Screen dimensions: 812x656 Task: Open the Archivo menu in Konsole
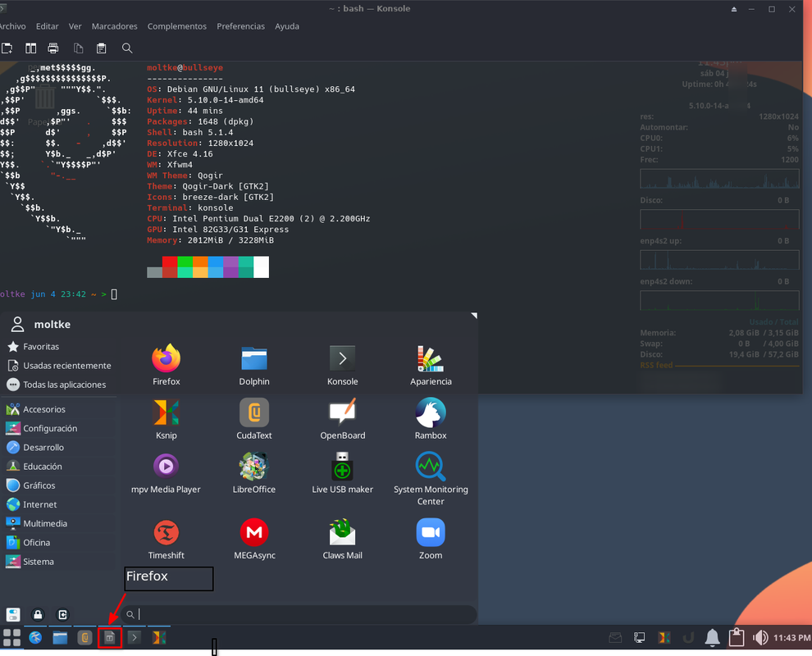click(12, 26)
